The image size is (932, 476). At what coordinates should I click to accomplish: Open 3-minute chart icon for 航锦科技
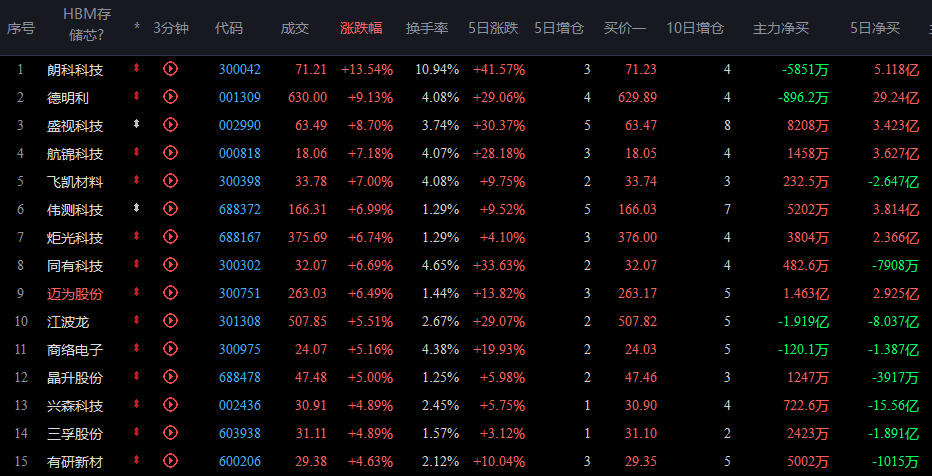coord(171,153)
